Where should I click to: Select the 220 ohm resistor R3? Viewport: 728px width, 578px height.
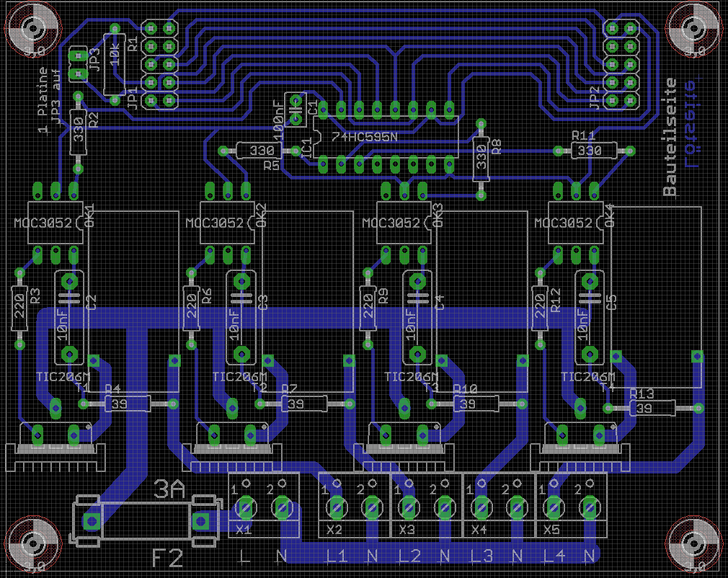[19, 308]
